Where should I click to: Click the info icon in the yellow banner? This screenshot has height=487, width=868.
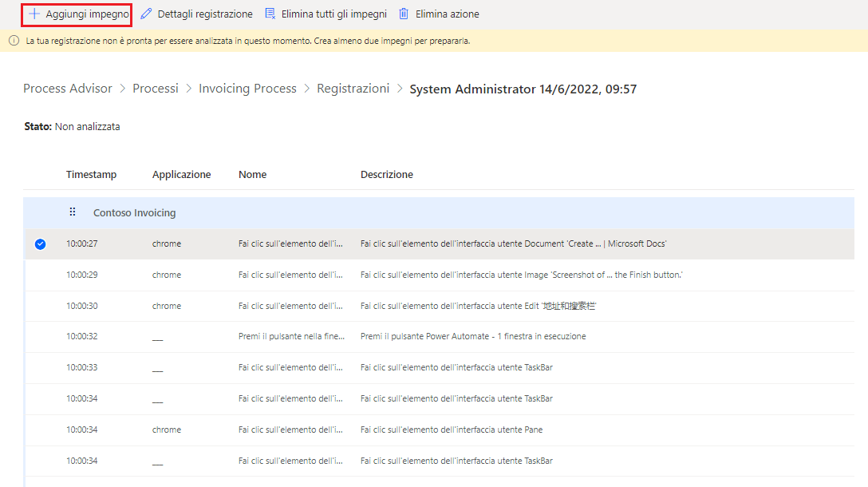pos(14,41)
